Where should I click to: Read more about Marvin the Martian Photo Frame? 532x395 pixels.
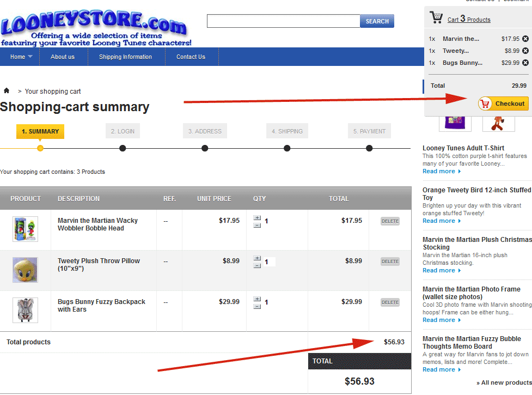tap(442, 320)
